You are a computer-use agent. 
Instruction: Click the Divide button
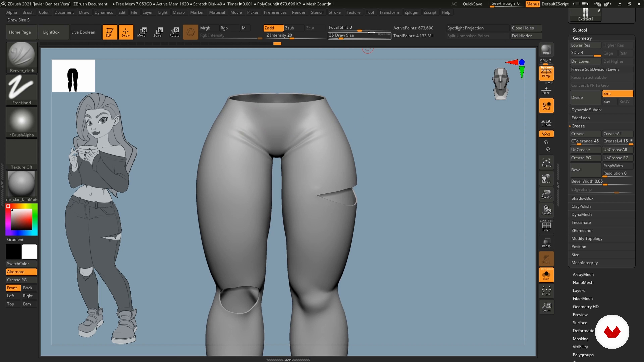pyautogui.click(x=585, y=97)
